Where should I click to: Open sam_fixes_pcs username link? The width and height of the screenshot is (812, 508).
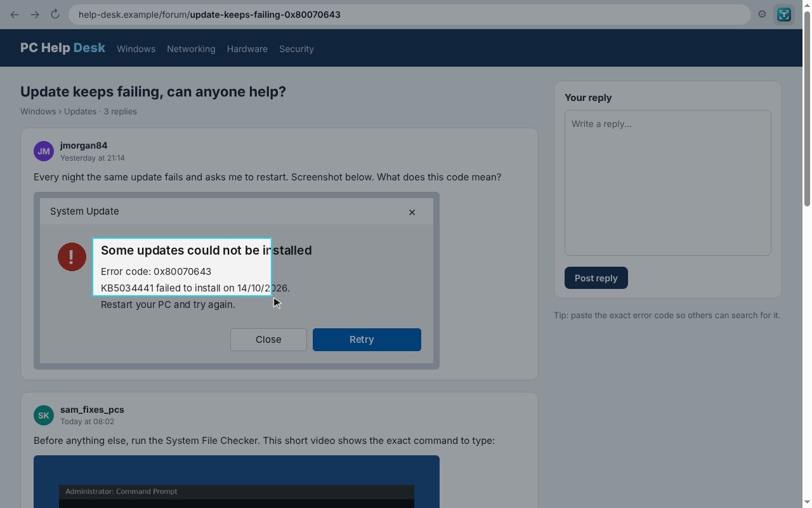92,410
